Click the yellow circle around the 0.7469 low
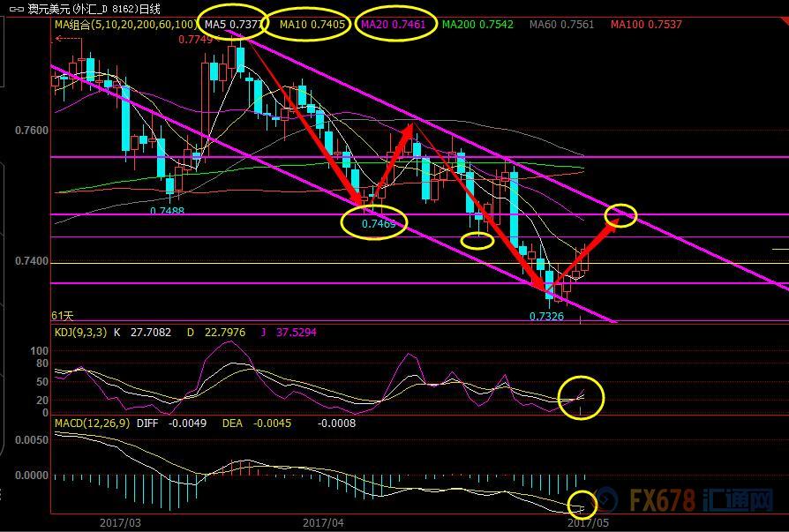The width and height of the screenshot is (789, 532). (x=374, y=221)
